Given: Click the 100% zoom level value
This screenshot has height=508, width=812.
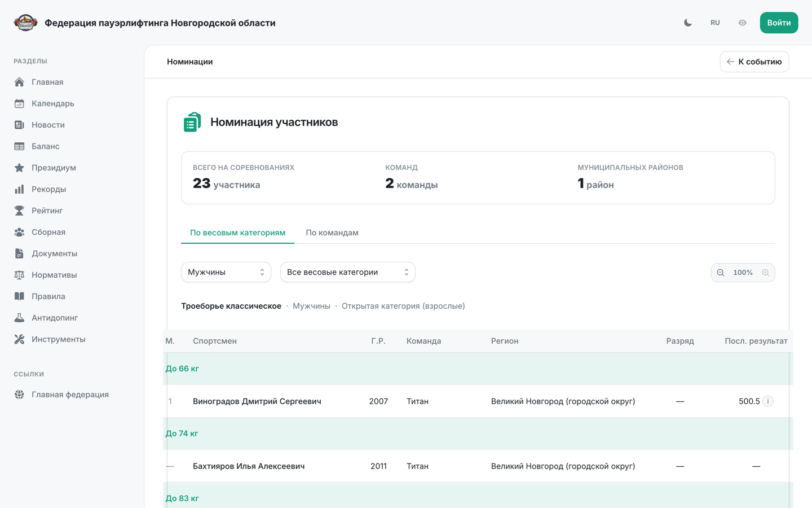Looking at the screenshot, I should coord(743,273).
